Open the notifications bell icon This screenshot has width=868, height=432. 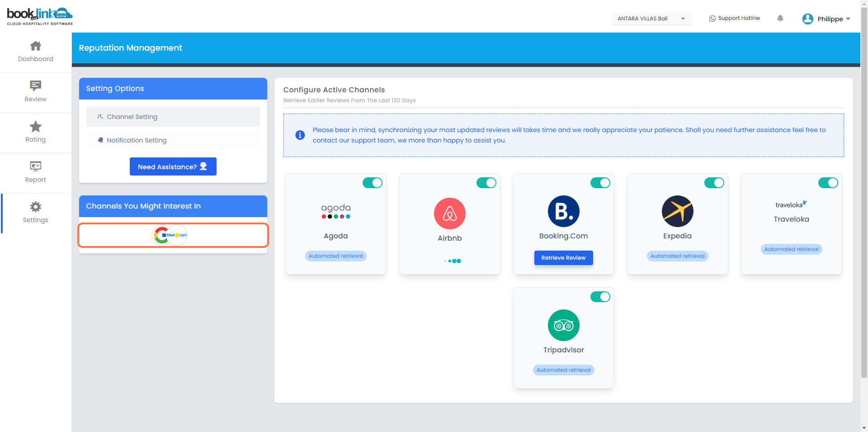780,18
